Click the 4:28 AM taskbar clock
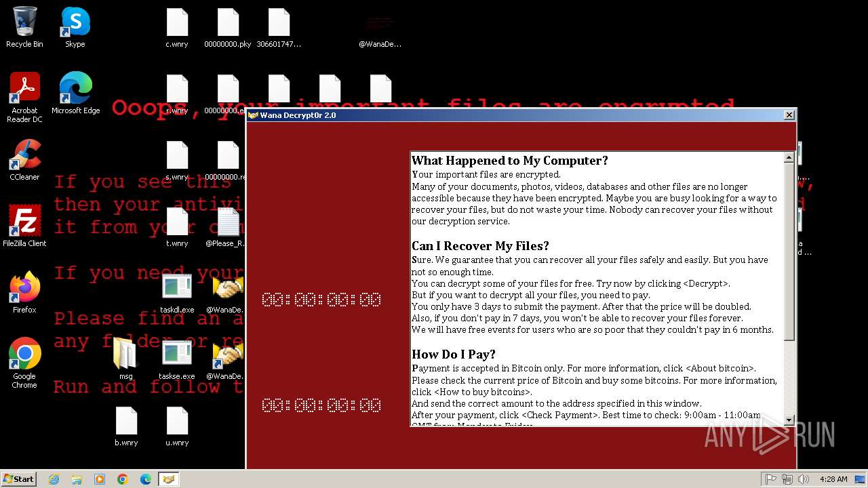Screen dimensions: 868x488 pos(833,479)
